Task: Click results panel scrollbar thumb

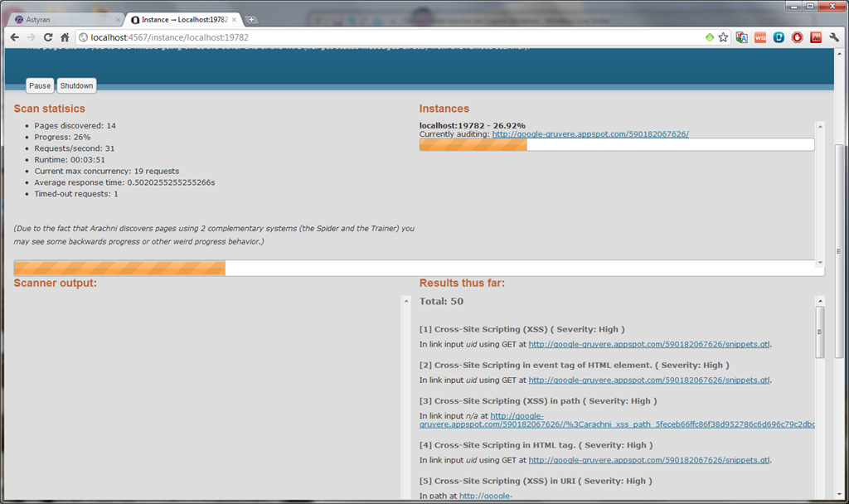Action: click(820, 332)
